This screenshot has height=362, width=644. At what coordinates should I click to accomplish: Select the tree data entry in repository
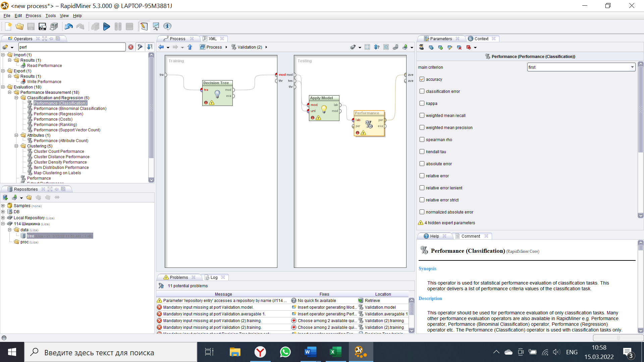coord(60,236)
